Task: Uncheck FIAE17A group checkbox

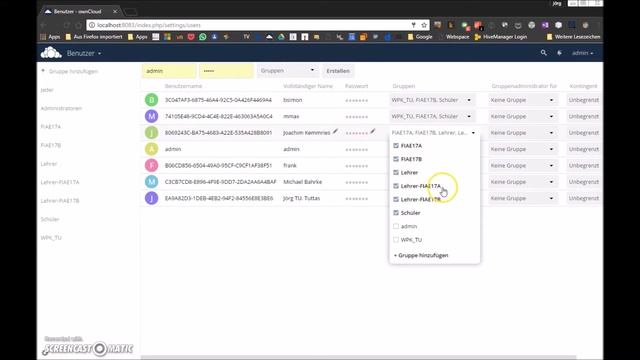Action: (x=396, y=145)
